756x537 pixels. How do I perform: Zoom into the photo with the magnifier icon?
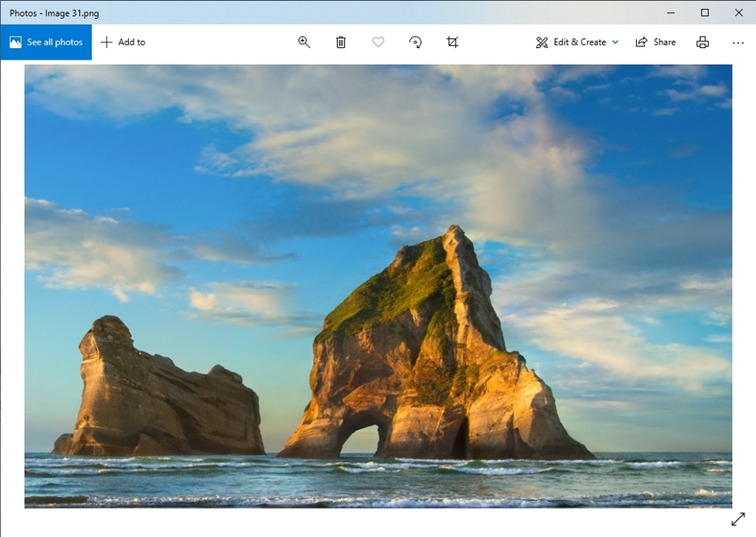click(303, 42)
